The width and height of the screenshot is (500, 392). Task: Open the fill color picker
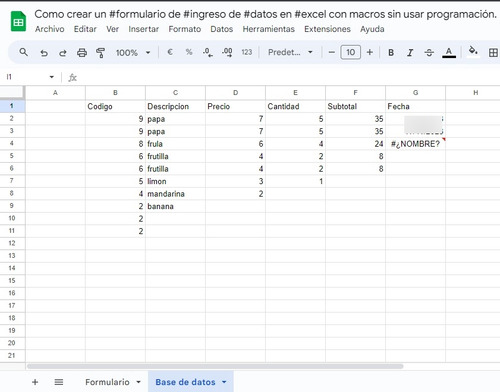[473, 51]
